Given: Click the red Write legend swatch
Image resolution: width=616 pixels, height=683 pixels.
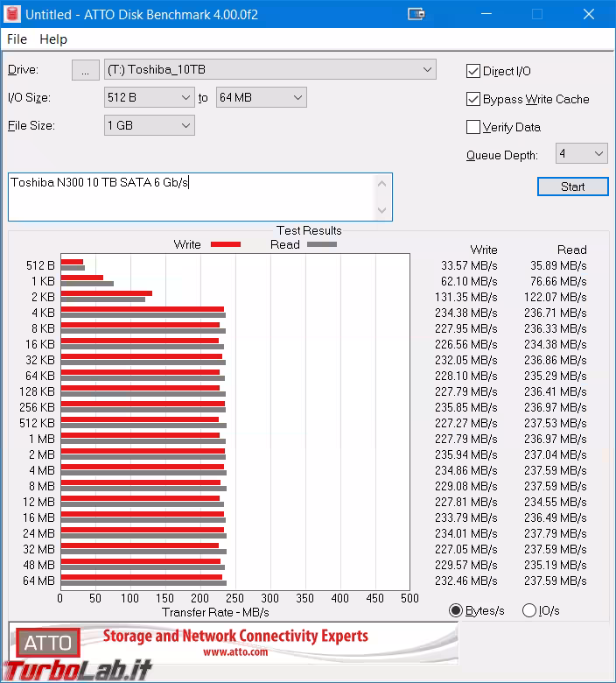Looking at the screenshot, I should [226, 244].
